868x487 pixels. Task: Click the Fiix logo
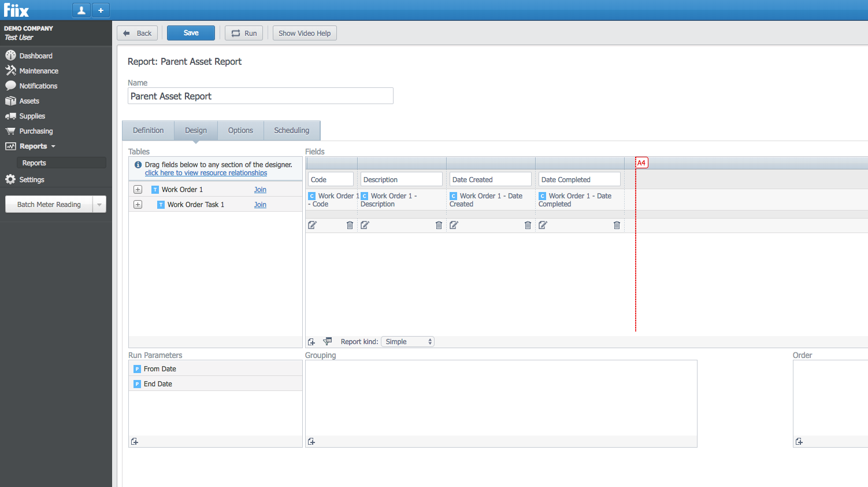tap(16, 10)
